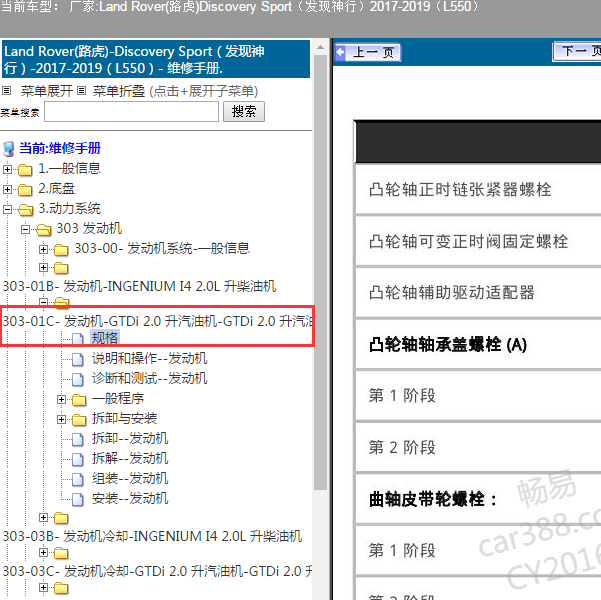The image size is (601, 600).
Task: Click the 诊断和测试--发动机 document icon
Action: point(78,379)
